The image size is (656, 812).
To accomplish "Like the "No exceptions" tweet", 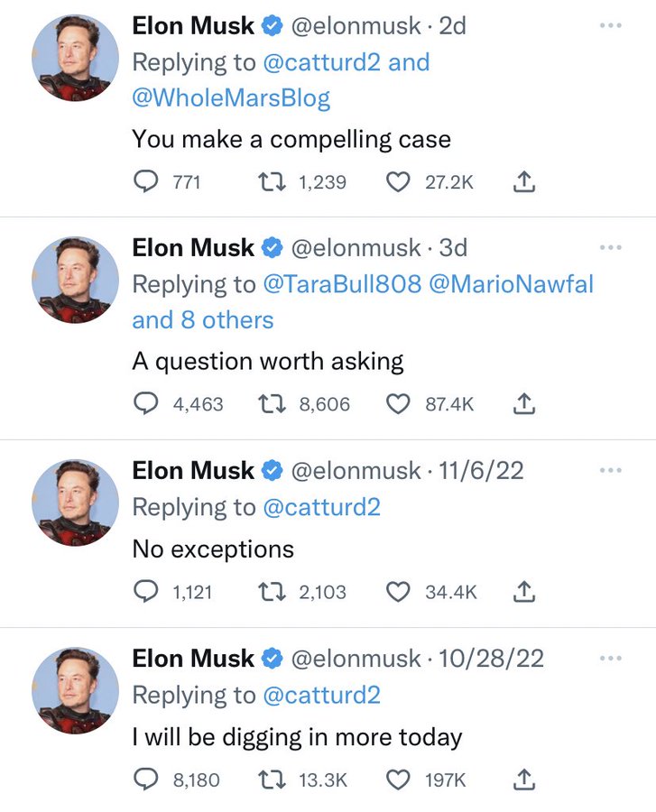I will 398,592.
